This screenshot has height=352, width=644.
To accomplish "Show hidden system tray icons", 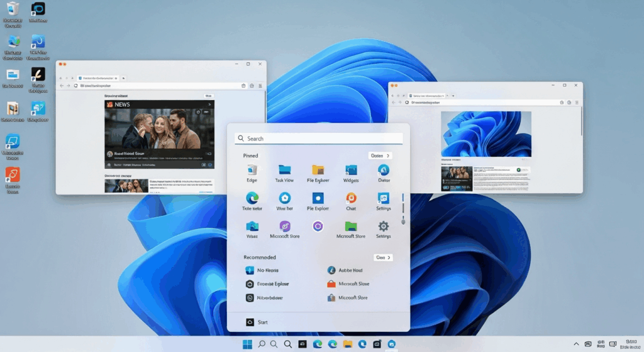I will 576,344.
